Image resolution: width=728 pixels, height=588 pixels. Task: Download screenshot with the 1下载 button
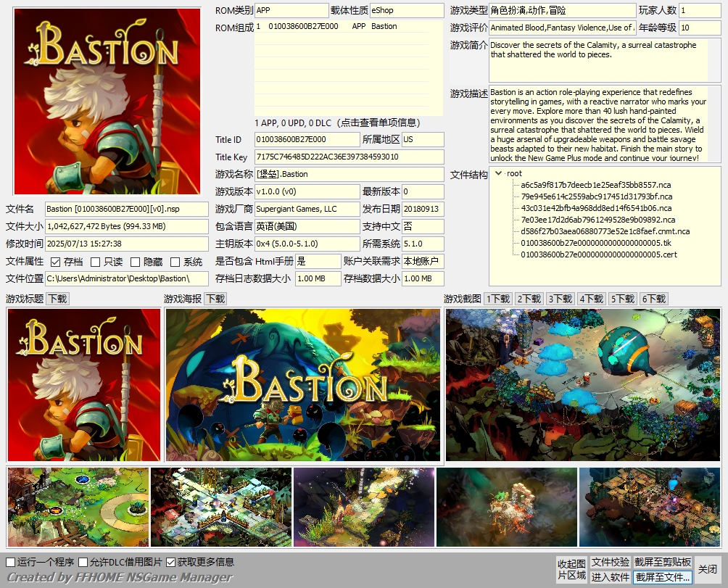click(498, 299)
